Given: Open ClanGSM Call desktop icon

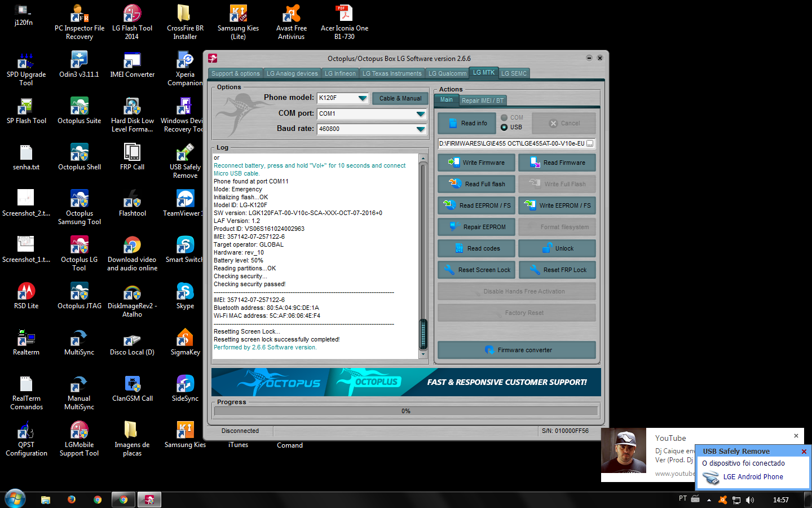Looking at the screenshot, I should coord(132,388).
